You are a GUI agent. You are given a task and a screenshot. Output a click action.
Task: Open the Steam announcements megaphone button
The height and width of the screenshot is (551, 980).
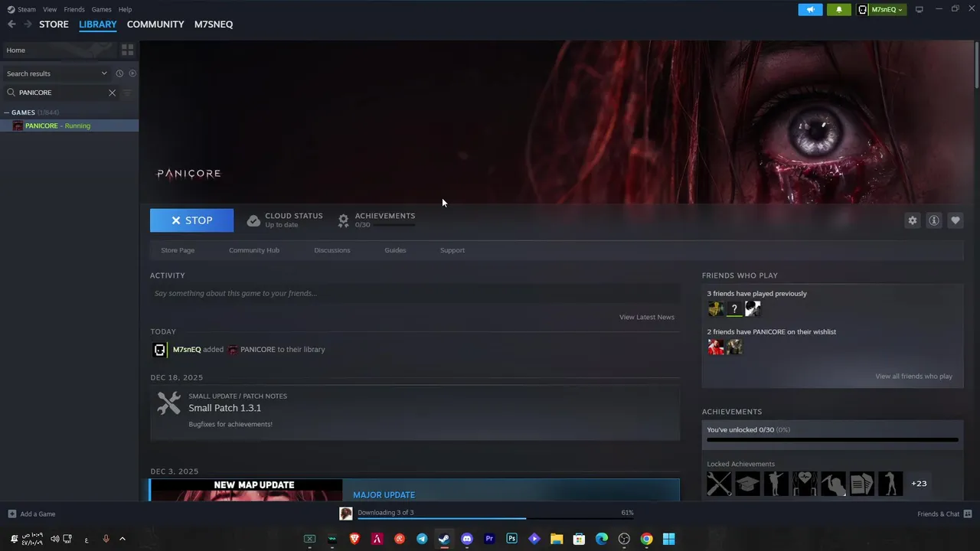click(x=810, y=9)
